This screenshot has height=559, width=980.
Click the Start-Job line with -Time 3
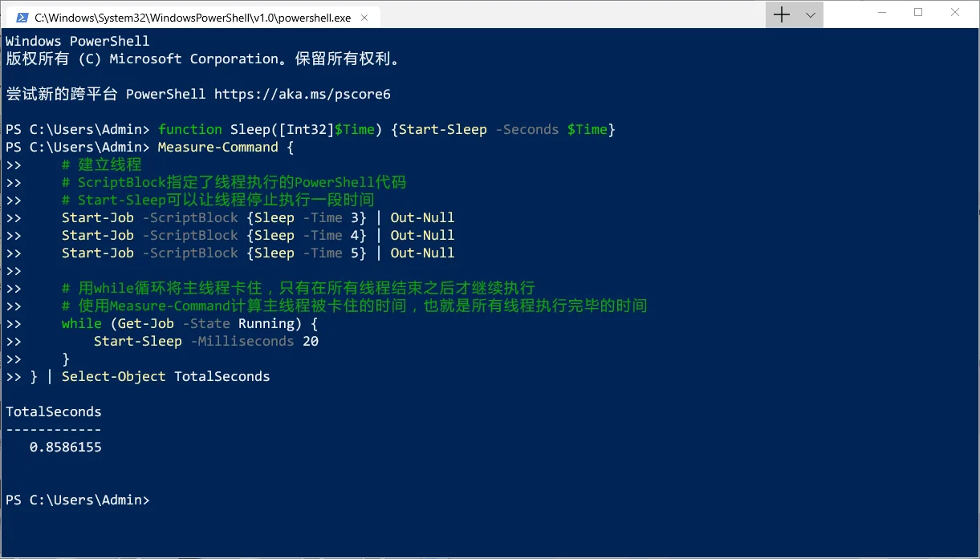tap(257, 217)
